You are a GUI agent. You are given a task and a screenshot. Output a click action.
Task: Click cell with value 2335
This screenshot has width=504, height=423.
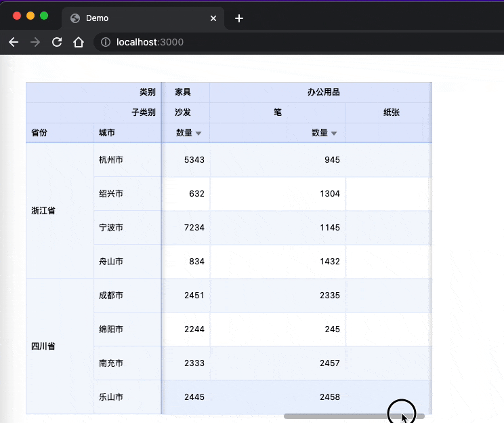(x=277, y=296)
